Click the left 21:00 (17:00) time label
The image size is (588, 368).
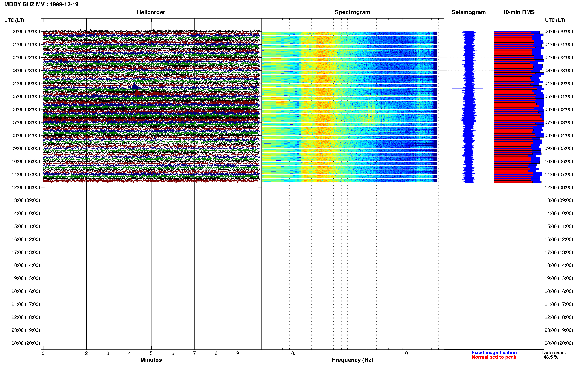(x=26, y=304)
